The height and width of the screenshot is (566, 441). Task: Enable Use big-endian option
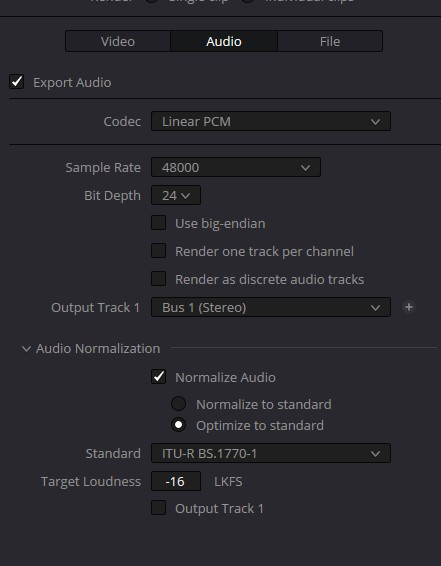pos(158,223)
